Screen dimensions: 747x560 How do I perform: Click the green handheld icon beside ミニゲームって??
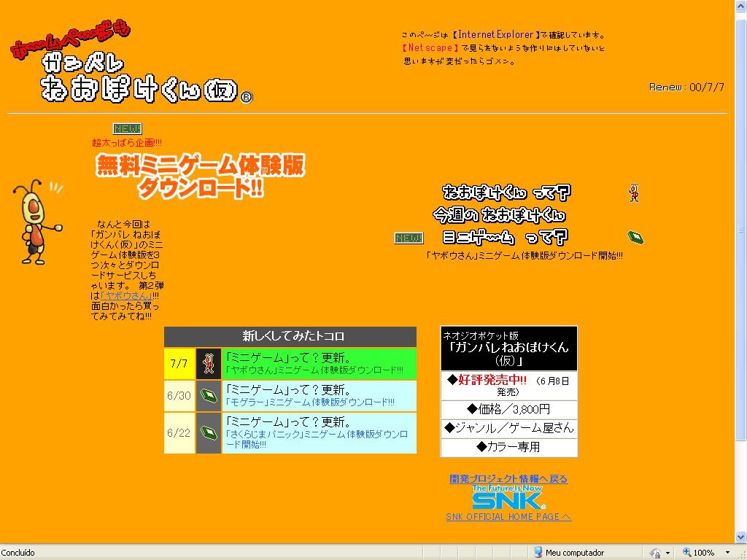coord(635,237)
